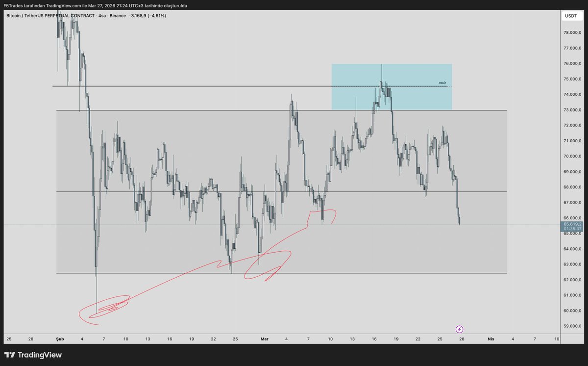Click price axis label 74.000,0
The width and height of the screenshot is (588, 366).
click(572, 95)
